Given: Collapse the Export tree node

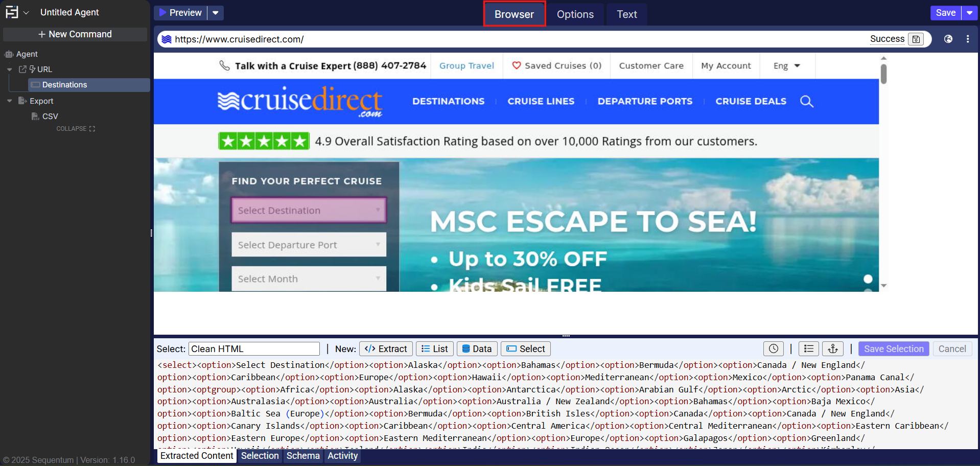Looking at the screenshot, I should pos(9,101).
